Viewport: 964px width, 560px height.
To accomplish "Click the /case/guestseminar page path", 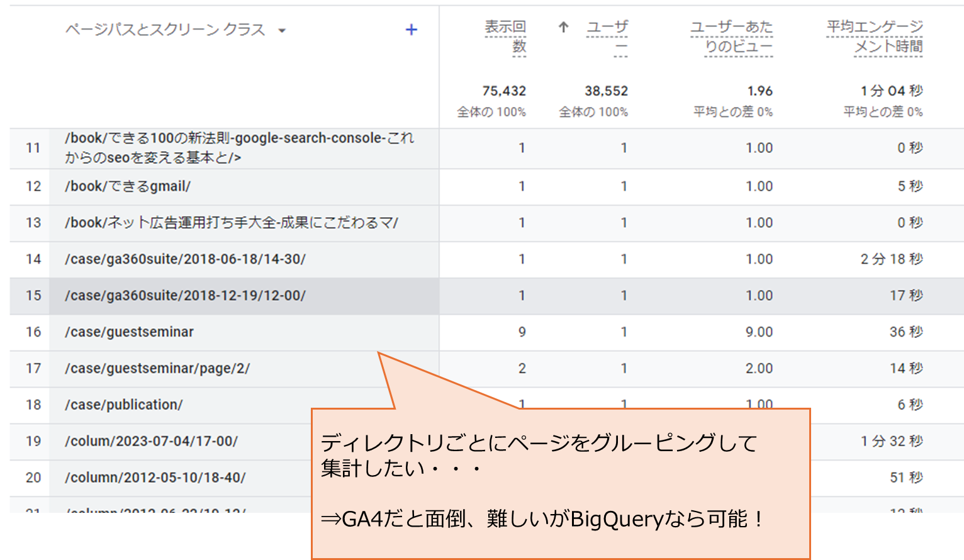I will point(129,332).
